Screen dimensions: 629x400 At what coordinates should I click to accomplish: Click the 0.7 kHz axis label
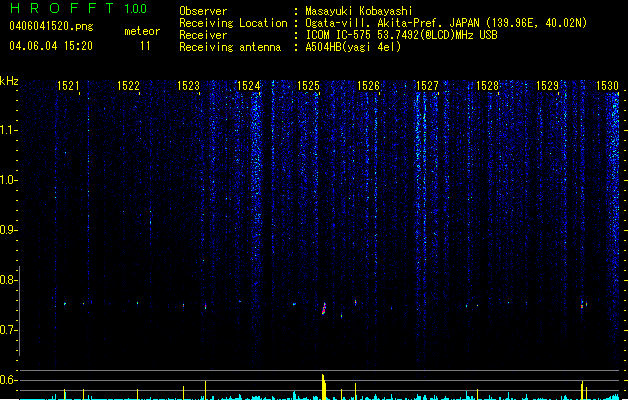(x=8, y=330)
